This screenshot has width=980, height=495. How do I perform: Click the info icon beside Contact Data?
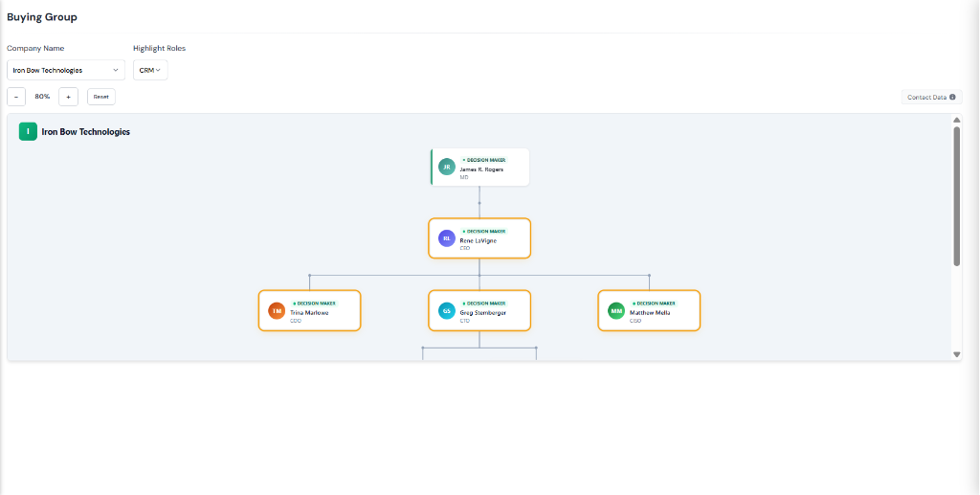(952, 97)
